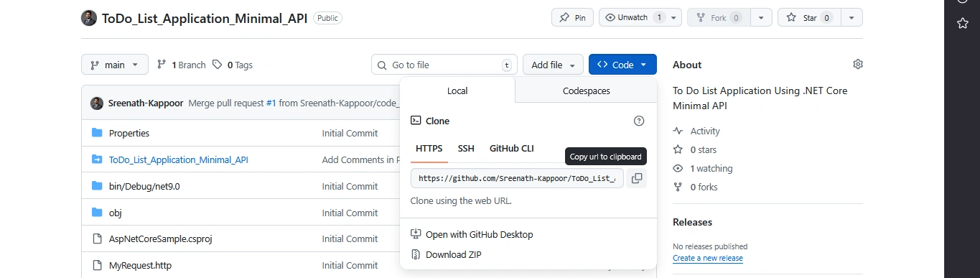Open the 0 forks link
Viewport: 980px width, 278px height.
click(x=704, y=187)
